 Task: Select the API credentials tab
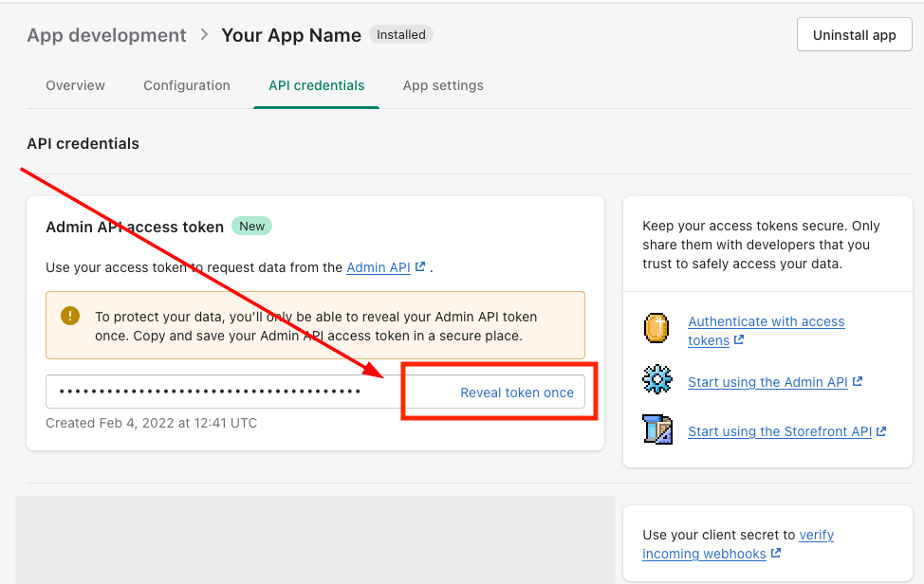[x=316, y=85]
